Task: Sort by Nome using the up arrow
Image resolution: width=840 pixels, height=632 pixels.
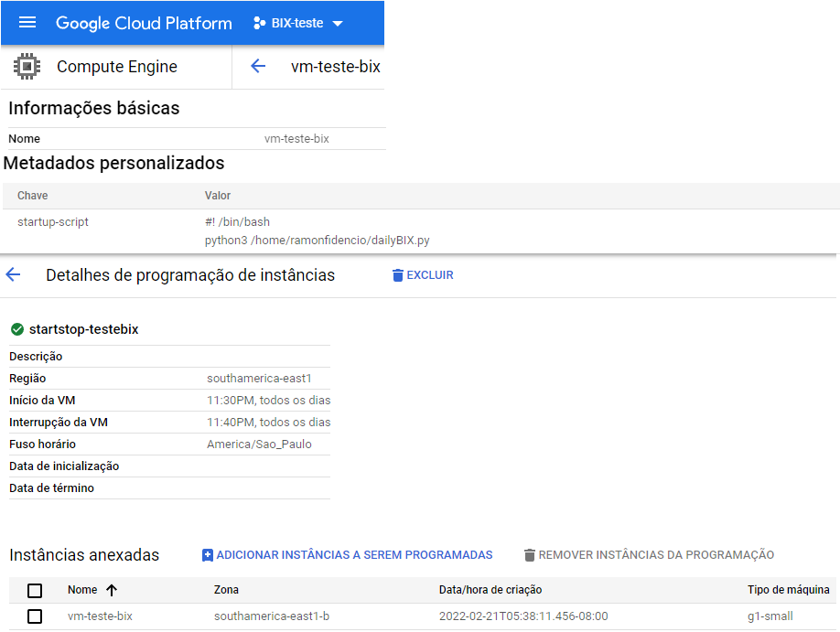Action: [x=112, y=590]
